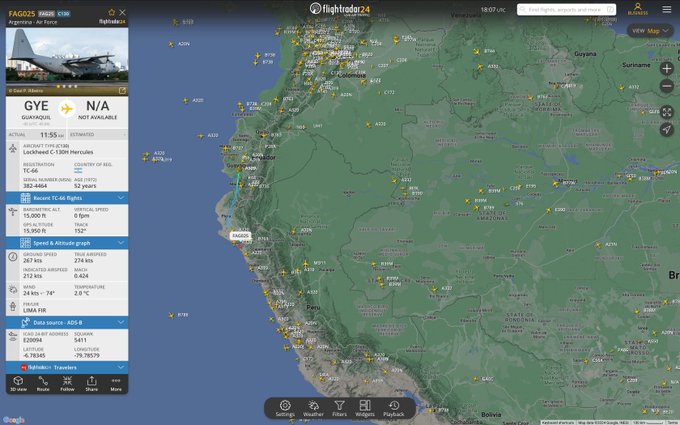Click the Argentina flag icon
Viewport: 680px width, 425px height.
pyautogui.click(x=78, y=171)
